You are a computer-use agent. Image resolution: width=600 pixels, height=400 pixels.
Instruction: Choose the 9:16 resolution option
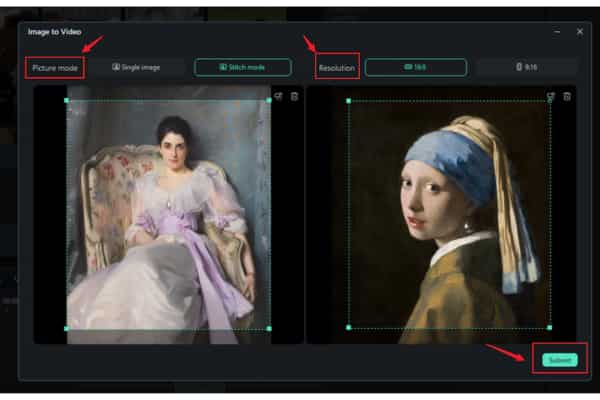pos(527,67)
